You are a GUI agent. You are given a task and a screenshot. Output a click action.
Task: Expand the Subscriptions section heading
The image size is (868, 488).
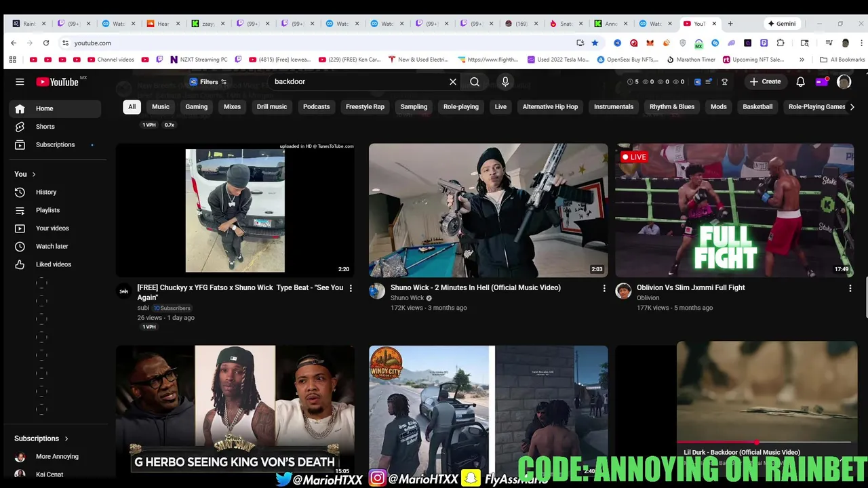(x=41, y=439)
